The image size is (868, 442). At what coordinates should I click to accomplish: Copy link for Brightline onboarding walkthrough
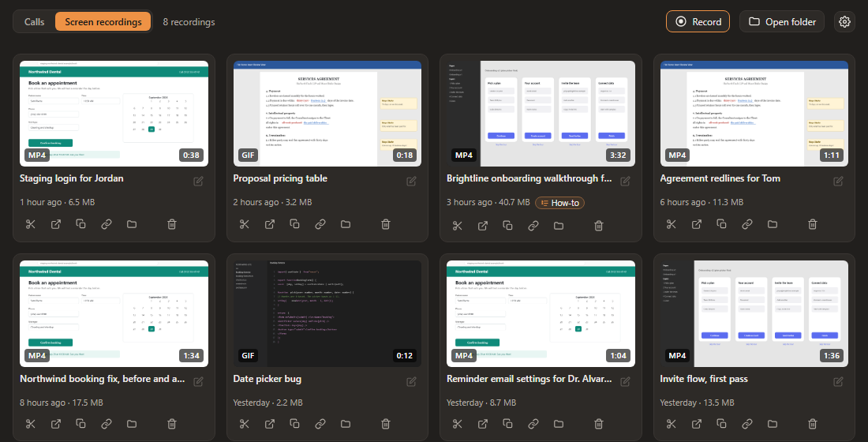(x=533, y=226)
